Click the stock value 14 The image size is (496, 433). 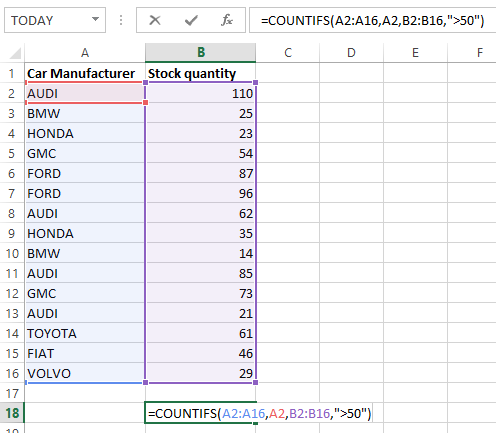[201, 253]
